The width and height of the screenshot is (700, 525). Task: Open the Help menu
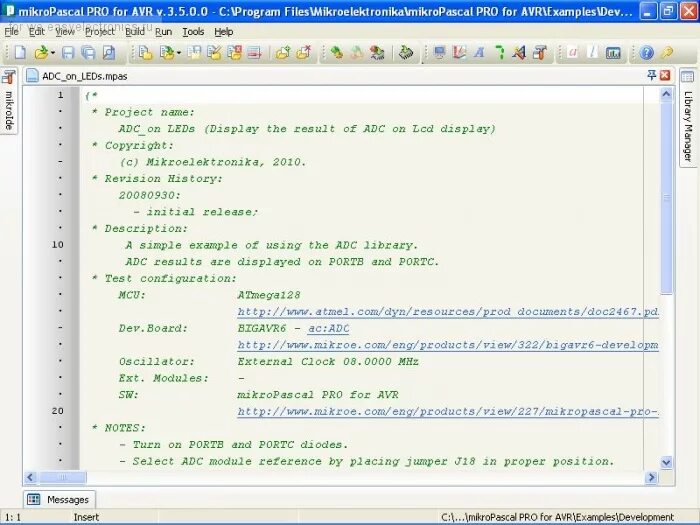coord(224,32)
